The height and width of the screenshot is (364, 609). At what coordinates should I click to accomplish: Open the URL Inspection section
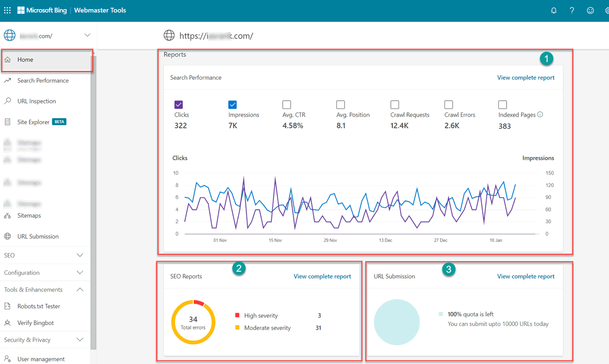pyautogui.click(x=36, y=101)
